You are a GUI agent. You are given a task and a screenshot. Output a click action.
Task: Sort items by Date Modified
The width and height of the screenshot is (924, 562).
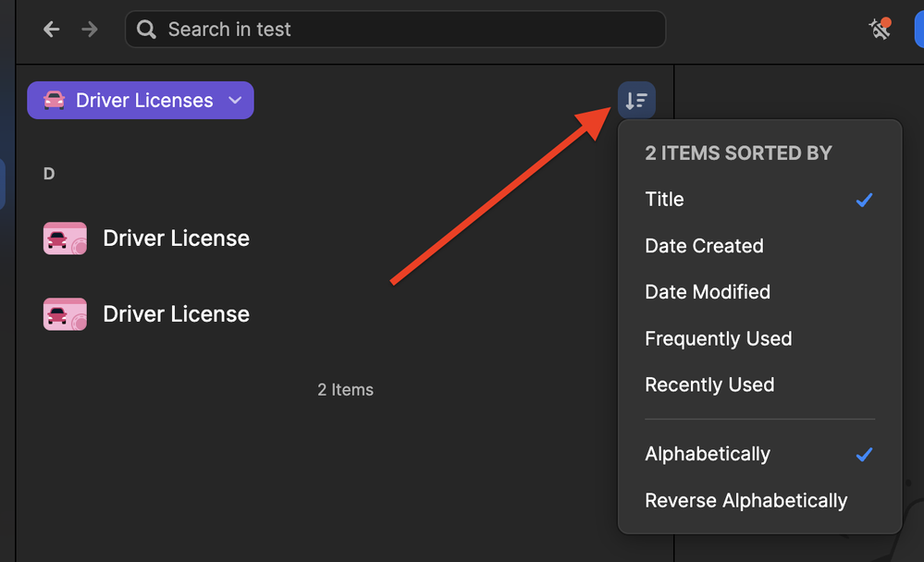coord(708,292)
